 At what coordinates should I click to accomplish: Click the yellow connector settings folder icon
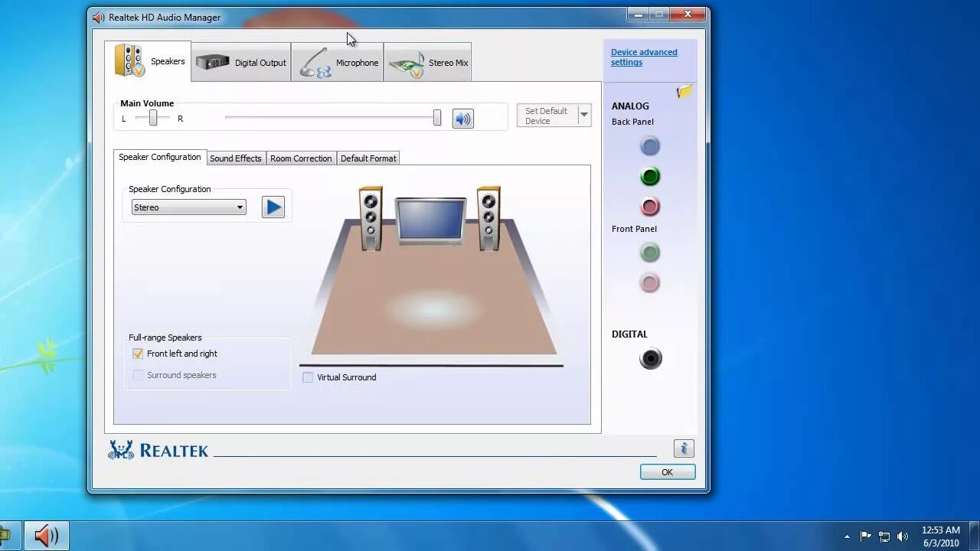684,92
